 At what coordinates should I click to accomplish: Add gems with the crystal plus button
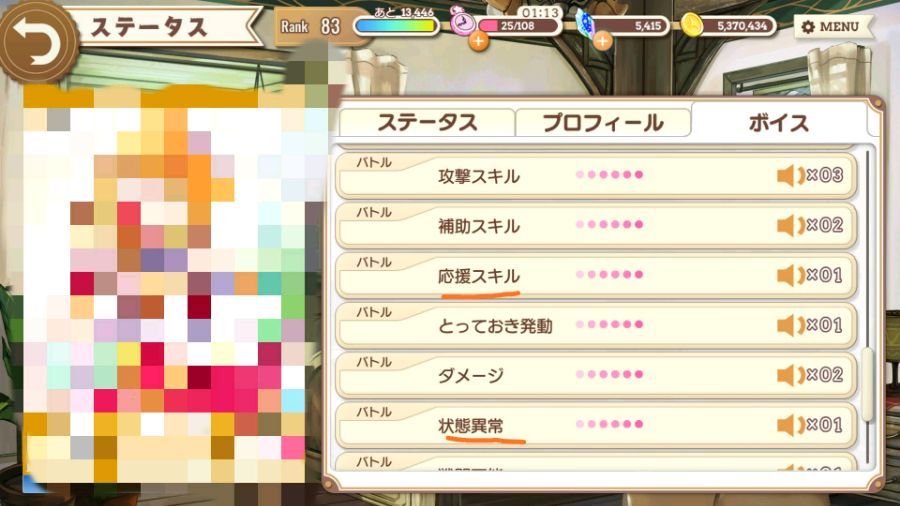[602, 41]
